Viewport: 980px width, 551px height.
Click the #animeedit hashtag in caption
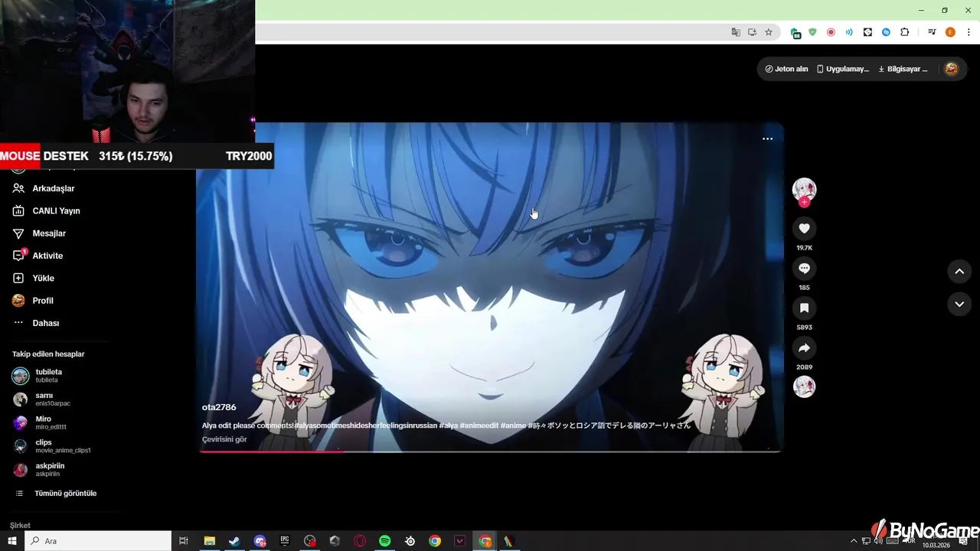coord(479,425)
